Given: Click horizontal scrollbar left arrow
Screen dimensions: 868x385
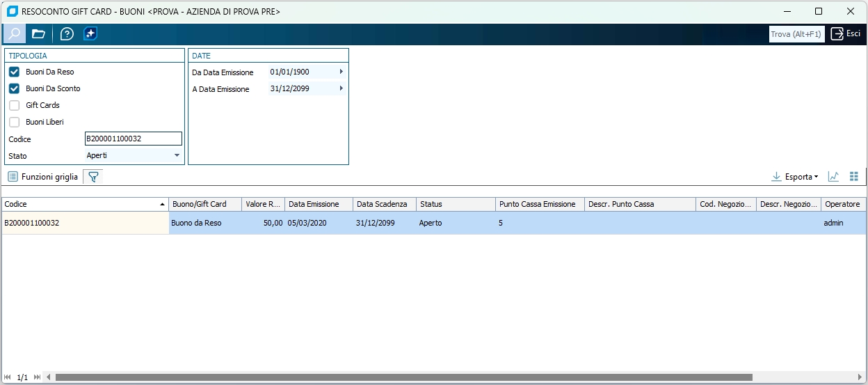Looking at the screenshot, I should point(49,377).
